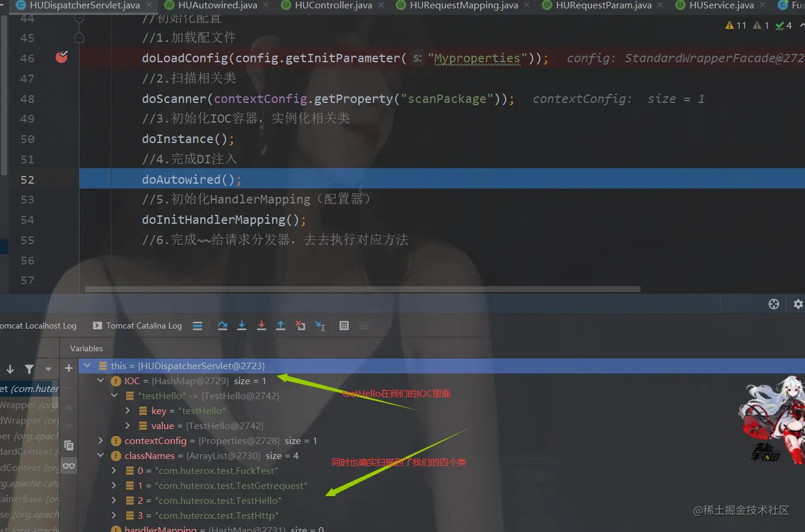Click the typo check indicator showing 4
The width and height of the screenshot is (805, 532).
[x=784, y=25]
